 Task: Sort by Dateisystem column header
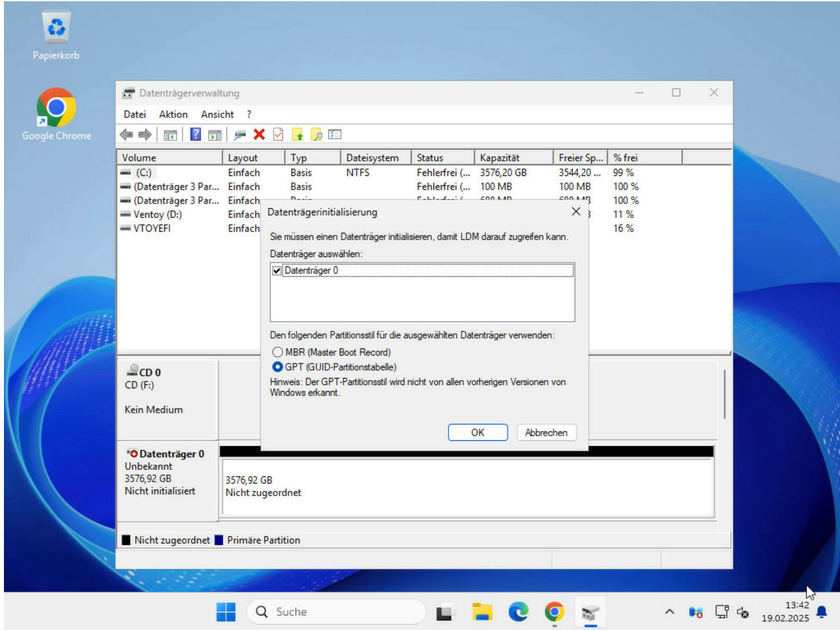tap(376, 157)
